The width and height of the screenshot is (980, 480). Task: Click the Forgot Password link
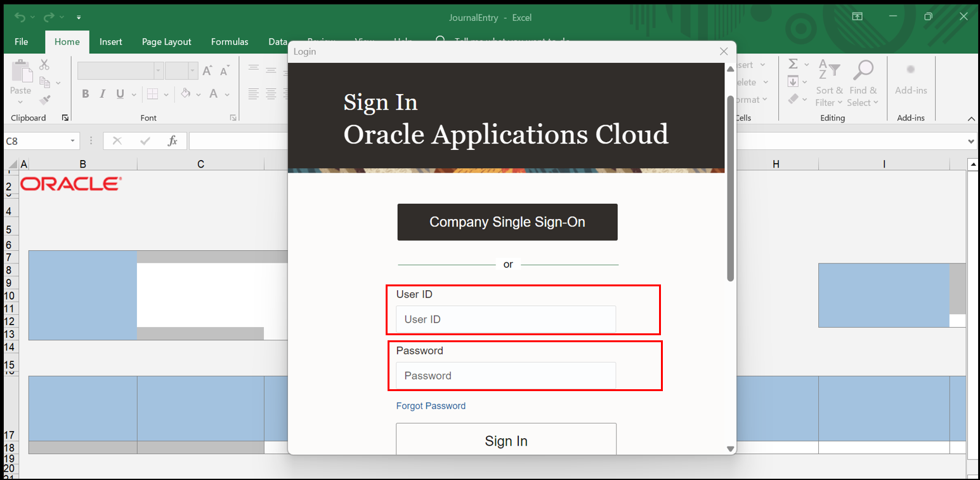tap(431, 406)
